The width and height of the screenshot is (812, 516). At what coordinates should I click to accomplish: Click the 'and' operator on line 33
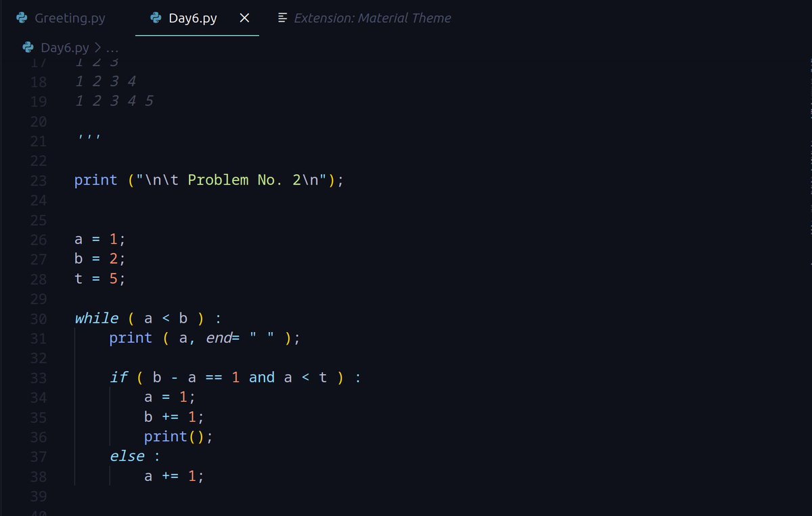(x=262, y=377)
